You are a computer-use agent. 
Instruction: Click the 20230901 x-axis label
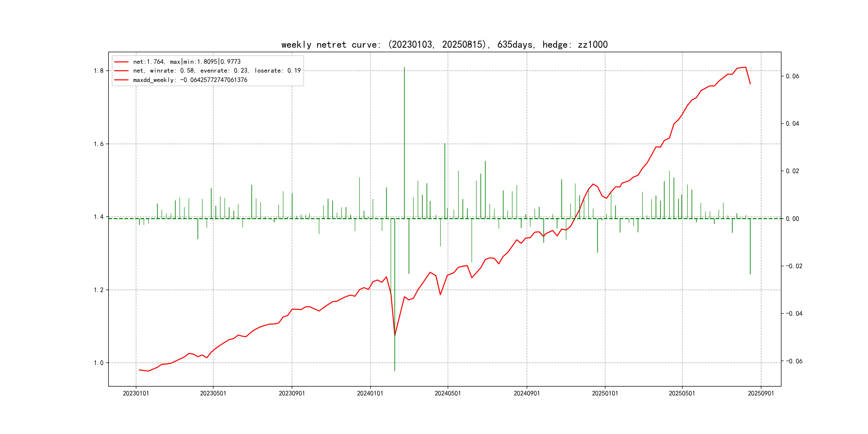point(292,394)
